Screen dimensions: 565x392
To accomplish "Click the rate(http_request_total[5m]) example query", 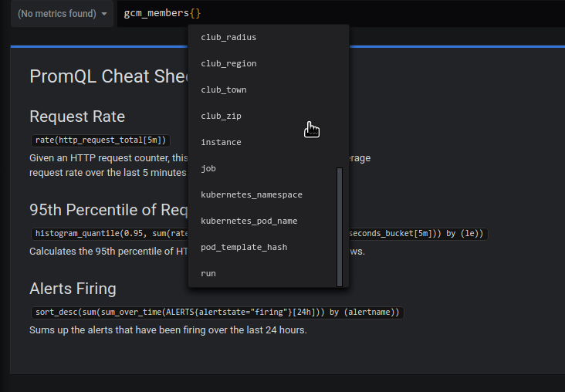I will pos(100,140).
